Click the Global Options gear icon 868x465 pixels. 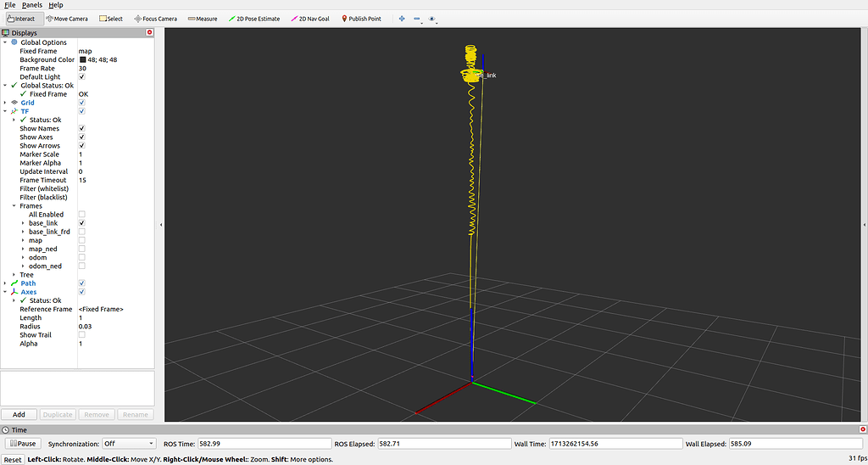coord(14,42)
